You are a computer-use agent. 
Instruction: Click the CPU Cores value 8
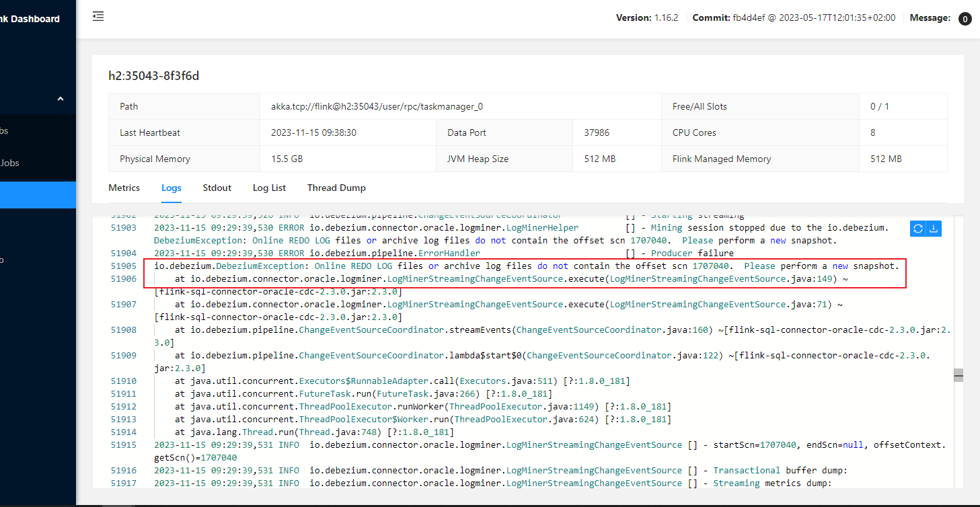tap(873, 132)
